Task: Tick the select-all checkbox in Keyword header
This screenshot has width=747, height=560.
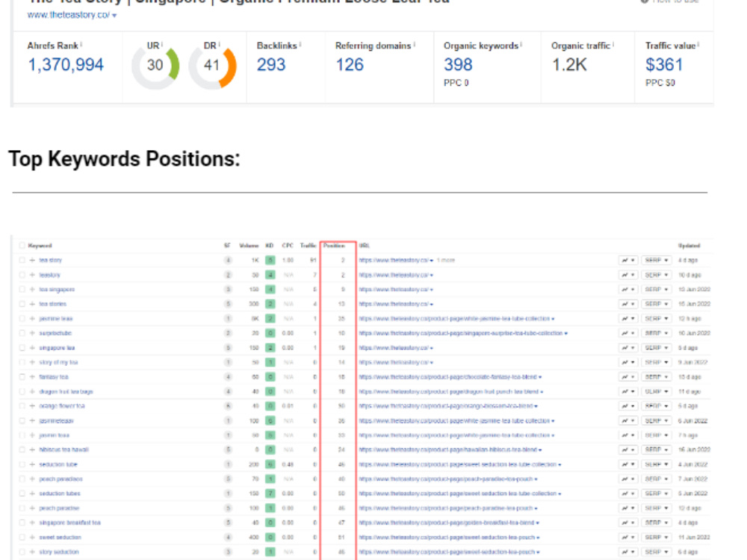Action: pos(22,246)
